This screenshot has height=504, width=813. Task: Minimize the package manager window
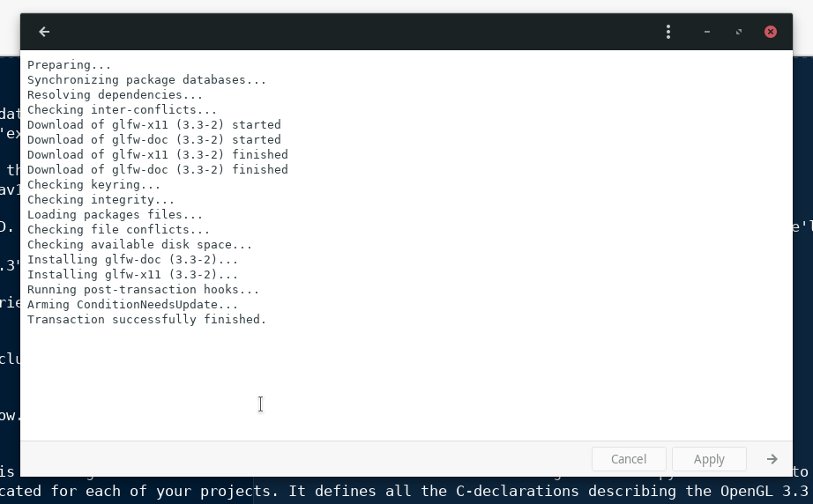706,32
